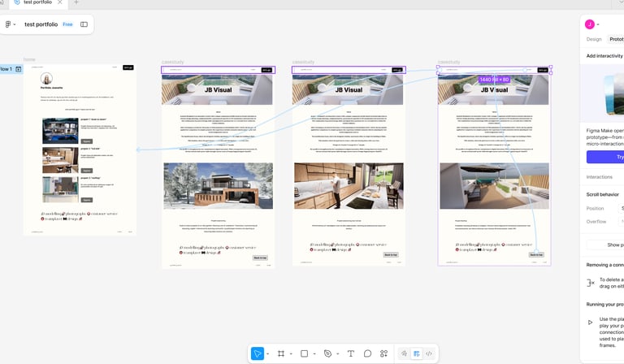This screenshot has width=624, height=364.
Task: Click the Flow 1 starting point label
Action: [x=6, y=69]
